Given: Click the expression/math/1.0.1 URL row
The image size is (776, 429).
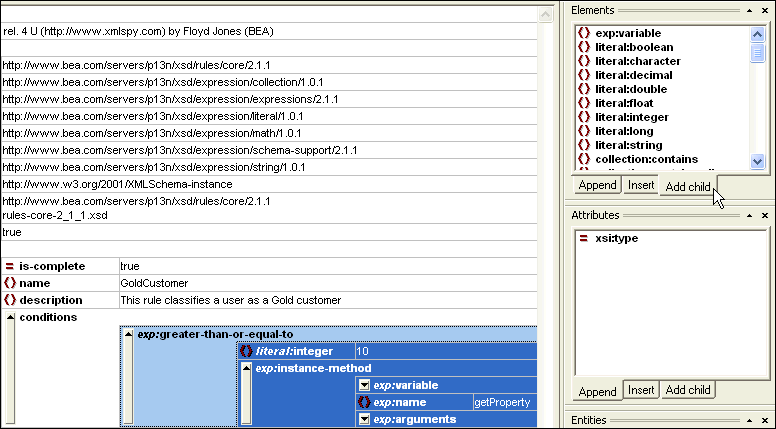Looking at the screenshot, I should (x=269, y=133).
